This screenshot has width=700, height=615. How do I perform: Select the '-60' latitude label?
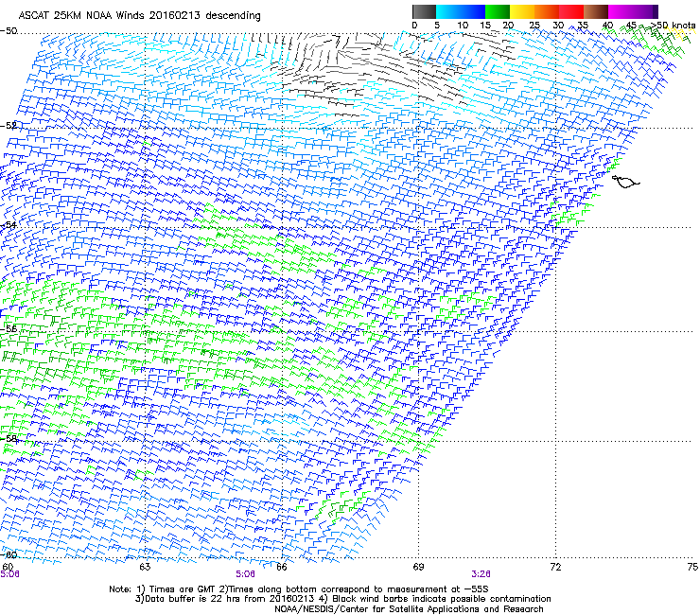(x=9, y=554)
